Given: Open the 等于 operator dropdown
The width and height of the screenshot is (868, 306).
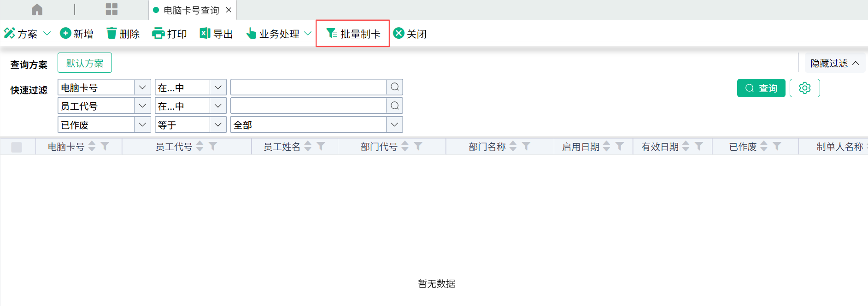Looking at the screenshot, I should pos(218,125).
